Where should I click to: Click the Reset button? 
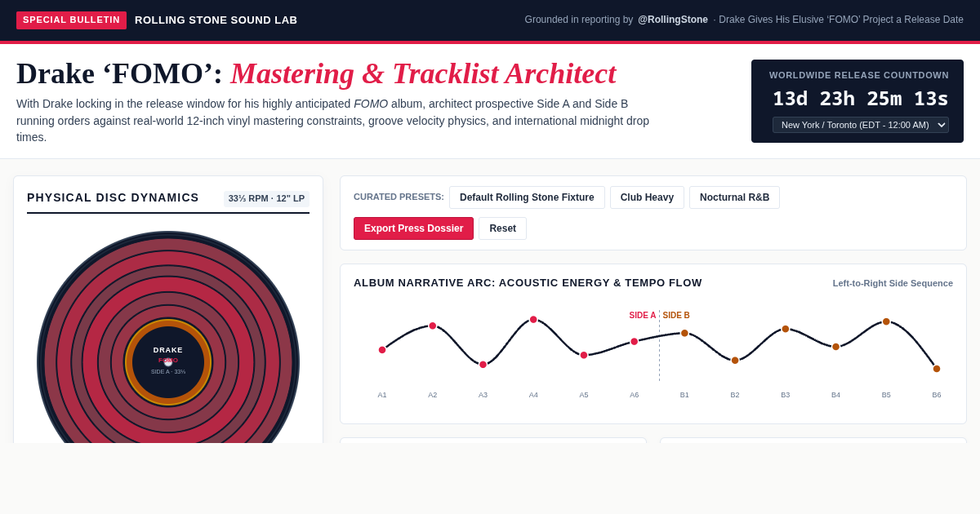click(502, 228)
